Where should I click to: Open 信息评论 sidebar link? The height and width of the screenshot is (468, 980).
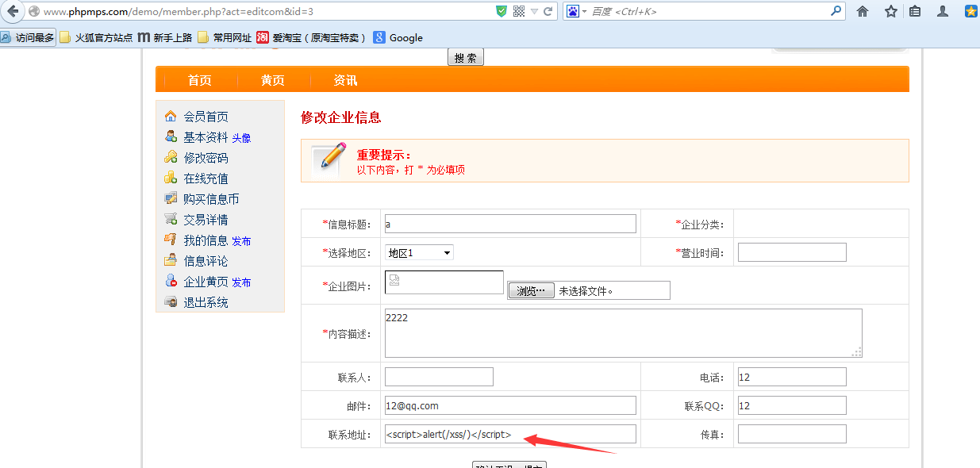pos(206,261)
